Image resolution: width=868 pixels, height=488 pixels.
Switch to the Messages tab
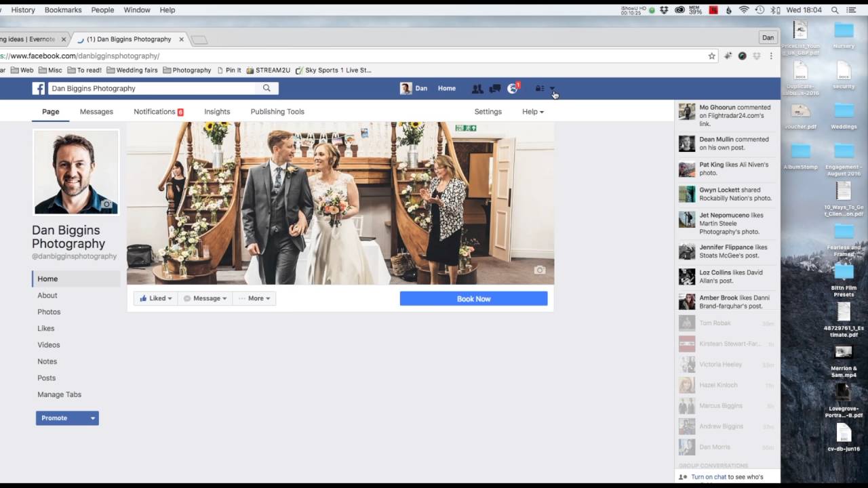96,112
